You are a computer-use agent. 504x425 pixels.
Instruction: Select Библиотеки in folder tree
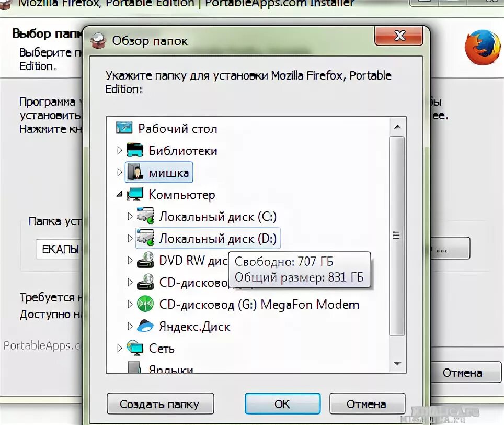click(183, 151)
